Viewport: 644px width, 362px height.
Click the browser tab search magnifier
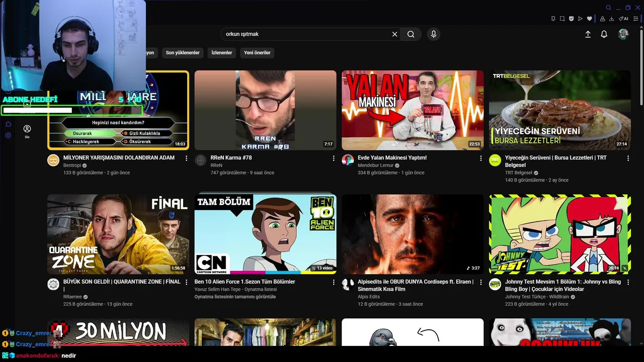pyautogui.click(x=608, y=8)
